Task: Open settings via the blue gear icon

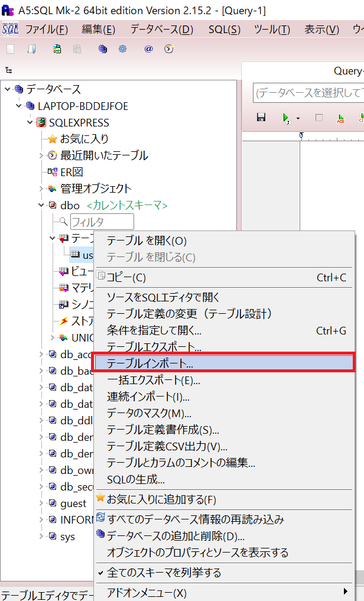Action: [x=122, y=49]
